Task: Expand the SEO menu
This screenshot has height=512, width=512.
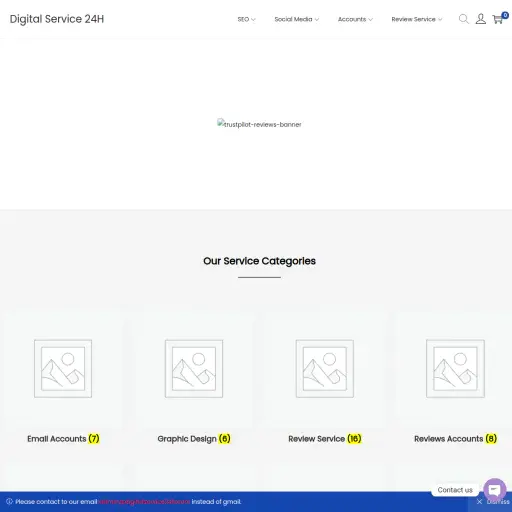Action: pyautogui.click(x=246, y=19)
